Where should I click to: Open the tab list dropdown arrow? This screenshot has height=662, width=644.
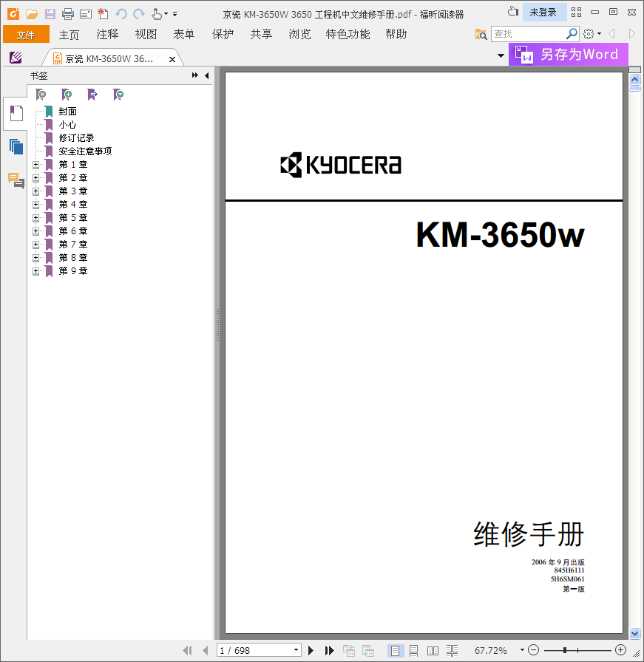tap(501, 55)
